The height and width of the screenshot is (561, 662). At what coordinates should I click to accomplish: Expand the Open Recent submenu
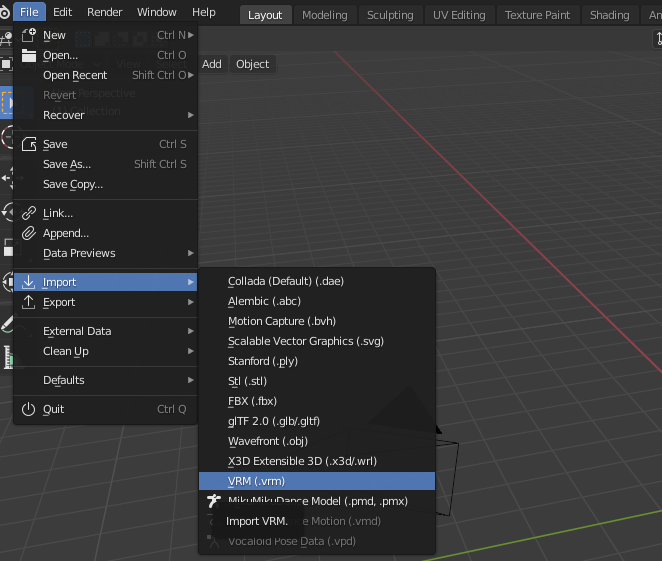point(106,75)
